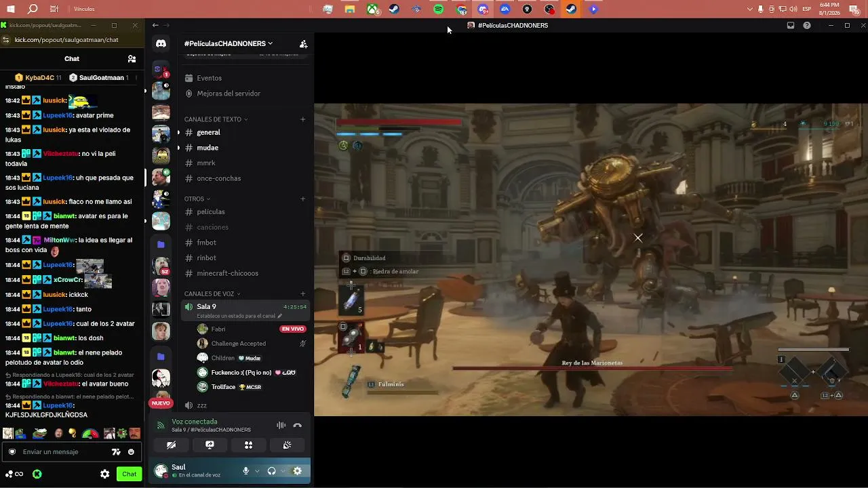
Task: Open Kick channel points icon at bottom left
Action: click(14, 474)
